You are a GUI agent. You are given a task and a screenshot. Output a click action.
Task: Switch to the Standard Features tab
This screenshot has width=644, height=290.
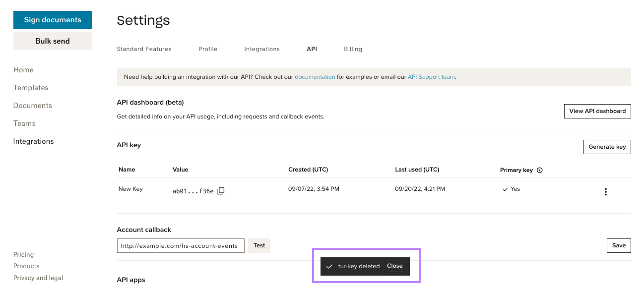click(x=144, y=49)
